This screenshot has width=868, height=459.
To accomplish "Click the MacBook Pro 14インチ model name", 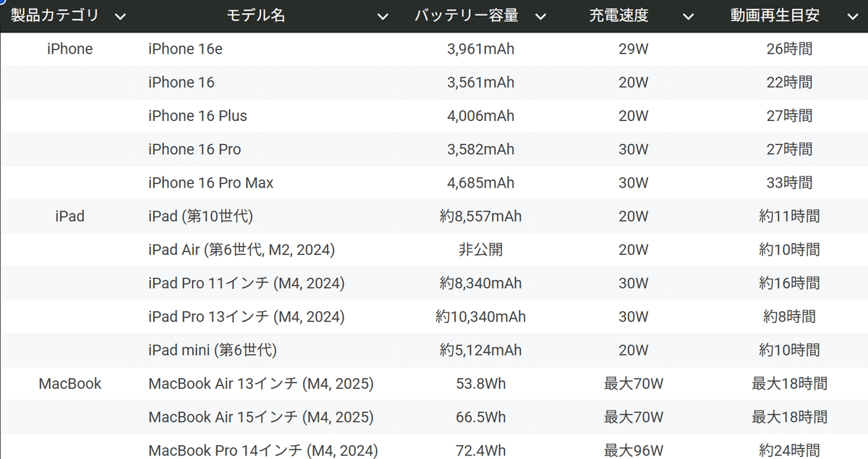I will pos(263,450).
